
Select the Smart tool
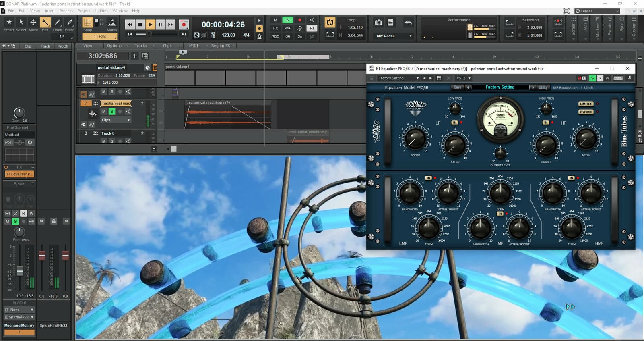pos(9,25)
